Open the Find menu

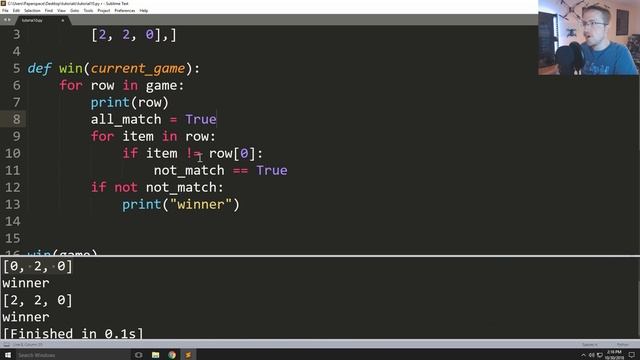click(49, 11)
